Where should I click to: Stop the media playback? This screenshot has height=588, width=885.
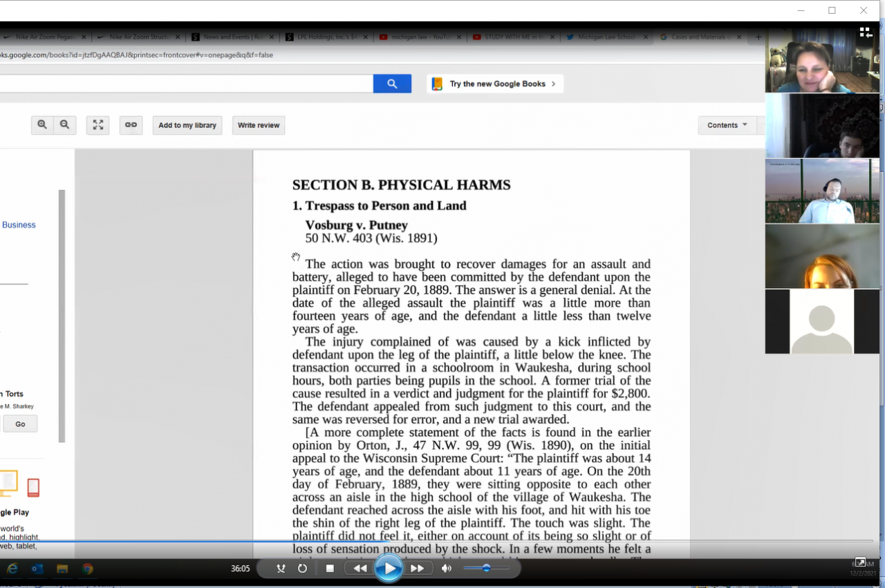pos(330,569)
